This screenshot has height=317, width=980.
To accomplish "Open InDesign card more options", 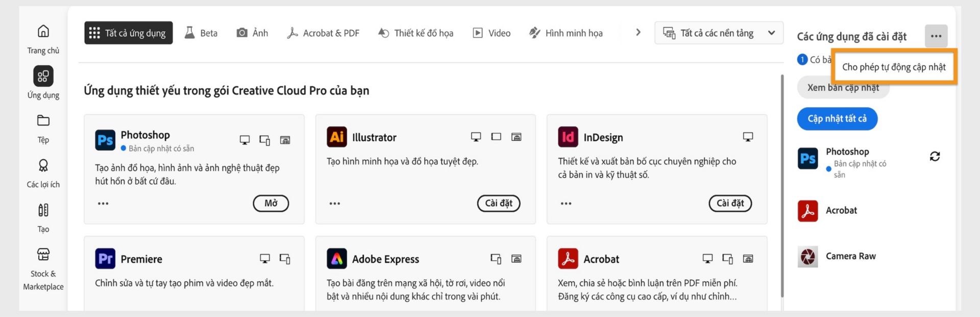I will pyautogui.click(x=566, y=203).
